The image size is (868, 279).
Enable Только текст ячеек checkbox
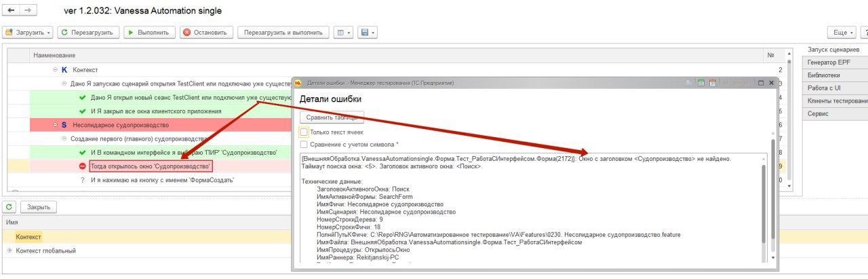pos(304,132)
